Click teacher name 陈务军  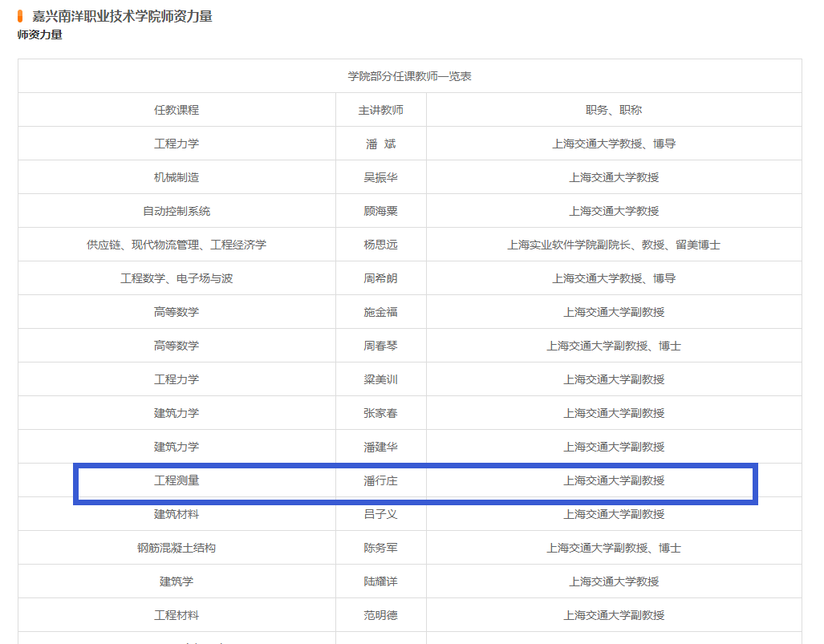tap(381, 548)
